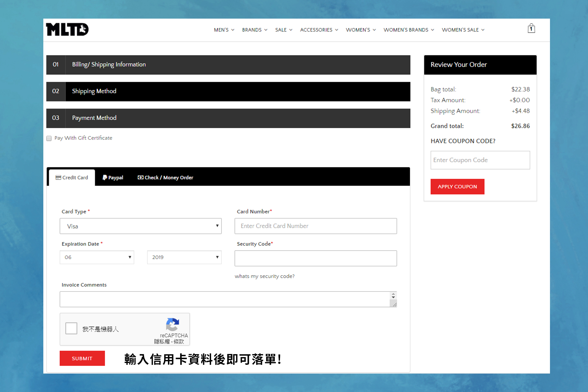
Task: Click whats my security code link
Action: [x=264, y=276]
